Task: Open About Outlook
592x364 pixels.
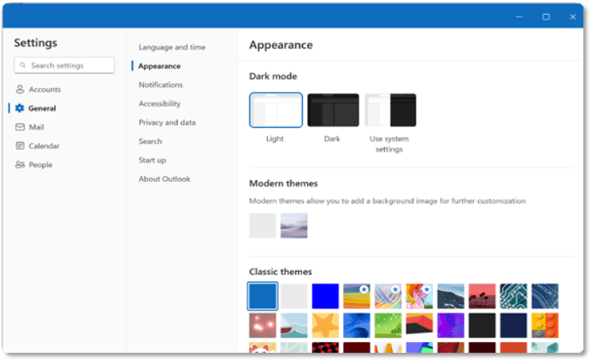Action: 164,179
